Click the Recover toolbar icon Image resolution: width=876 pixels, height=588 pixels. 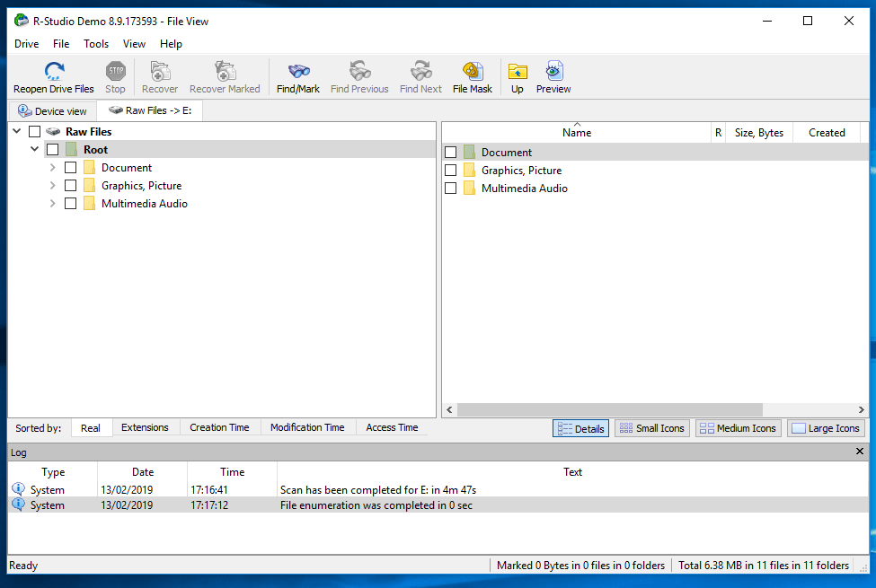pos(160,71)
